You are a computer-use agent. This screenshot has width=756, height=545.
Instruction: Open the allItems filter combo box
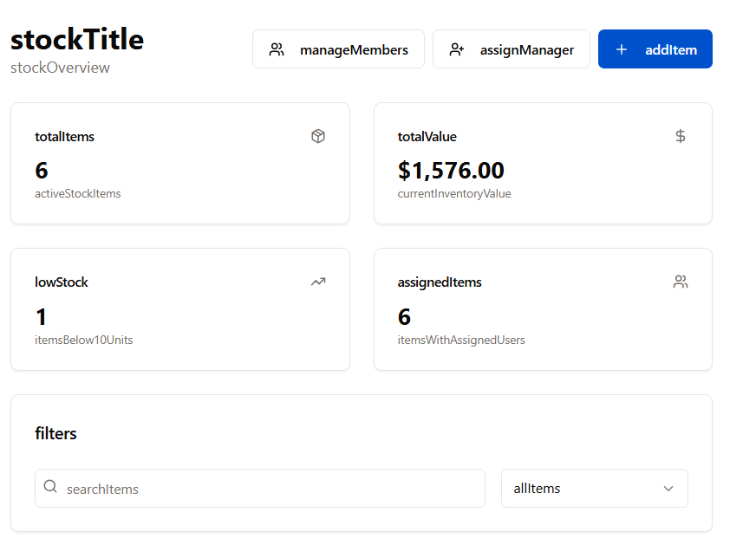(594, 489)
